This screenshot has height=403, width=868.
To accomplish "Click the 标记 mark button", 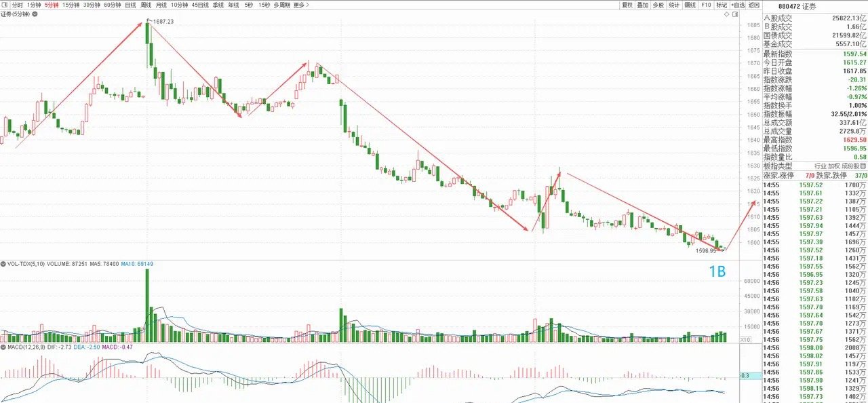I will [x=722, y=5].
